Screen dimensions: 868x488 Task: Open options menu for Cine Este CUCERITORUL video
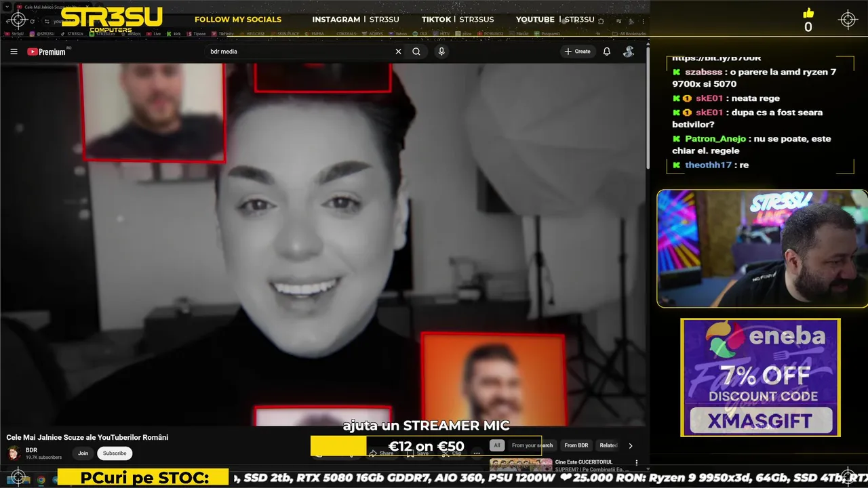click(636, 462)
